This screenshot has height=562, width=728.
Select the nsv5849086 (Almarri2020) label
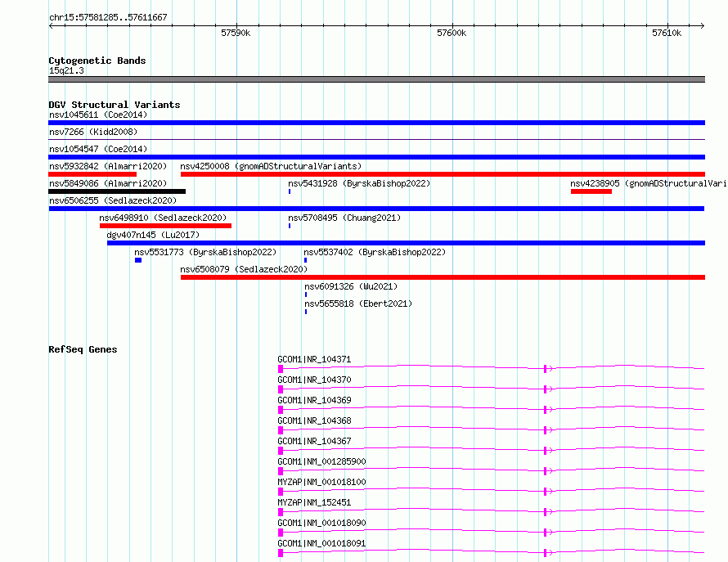(x=108, y=183)
